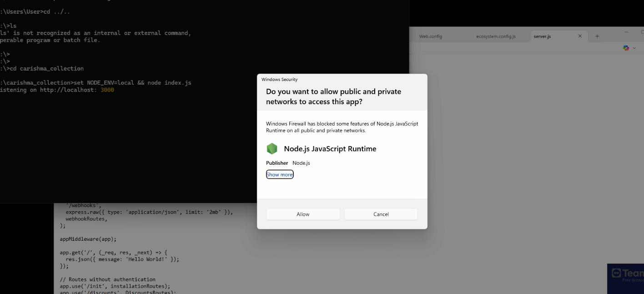The width and height of the screenshot is (644, 294).
Task: Close the server.js tab
Action: (580, 36)
